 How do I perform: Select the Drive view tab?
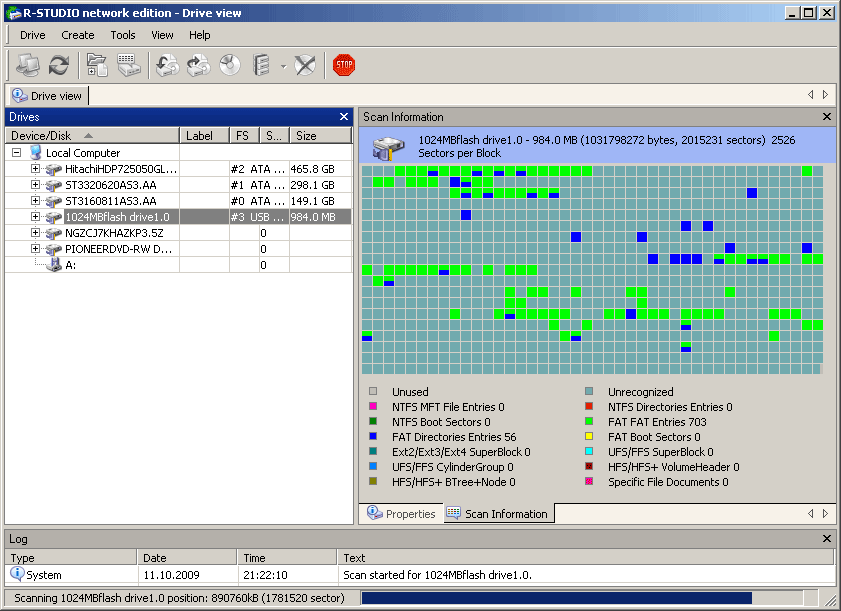click(48, 95)
